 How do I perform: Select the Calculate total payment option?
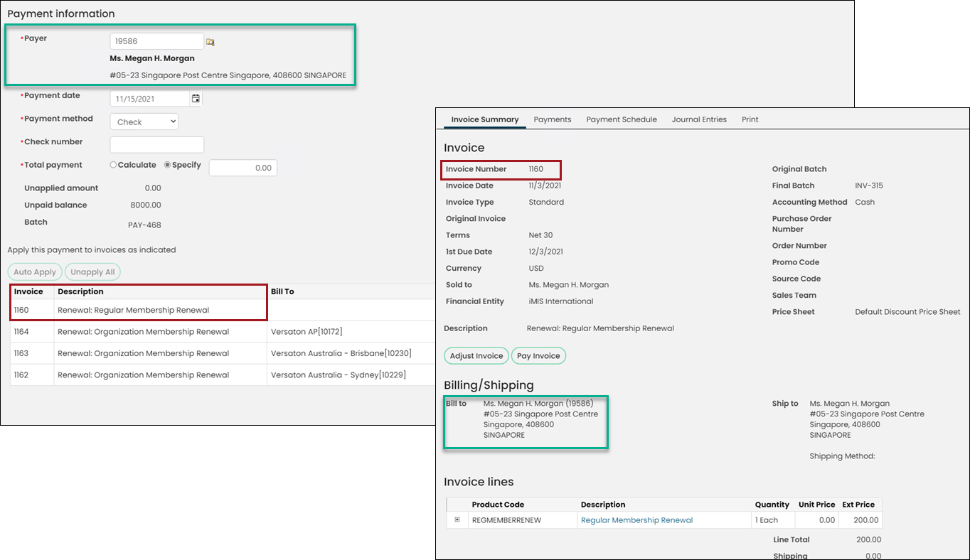tap(113, 165)
